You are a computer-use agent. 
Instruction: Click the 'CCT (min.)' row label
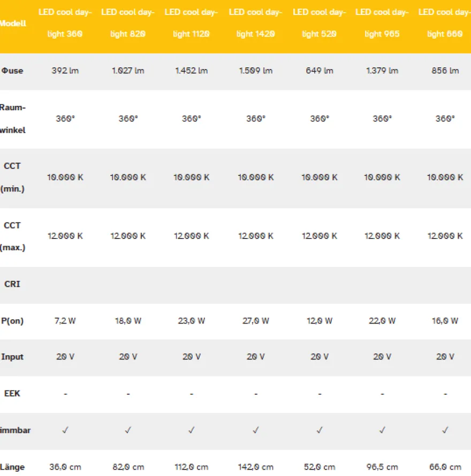click(12, 177)
